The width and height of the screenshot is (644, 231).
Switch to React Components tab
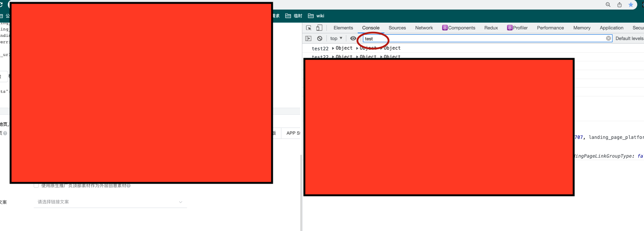pyautogui.click(x=458, y=28)
